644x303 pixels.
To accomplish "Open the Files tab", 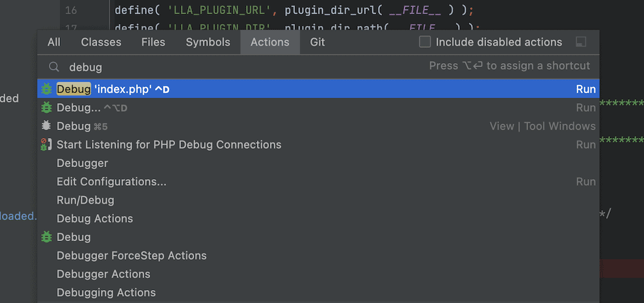I will click(x=153, y=42).
